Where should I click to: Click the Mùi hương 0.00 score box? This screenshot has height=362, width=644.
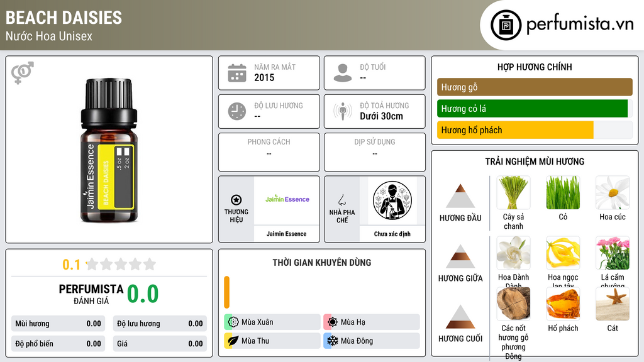58,324
